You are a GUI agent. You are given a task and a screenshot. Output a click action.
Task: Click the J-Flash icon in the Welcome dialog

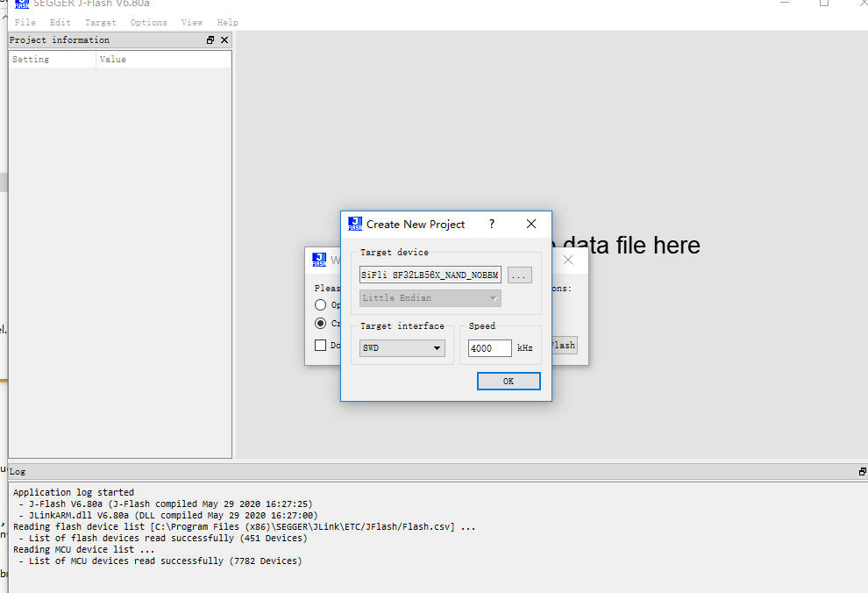(x=319, y=259)
